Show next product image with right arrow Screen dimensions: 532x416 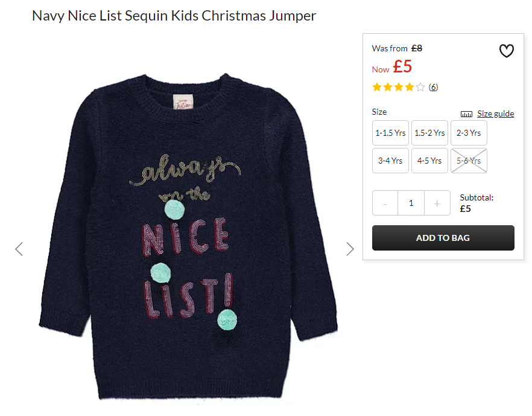pos(350,249)
